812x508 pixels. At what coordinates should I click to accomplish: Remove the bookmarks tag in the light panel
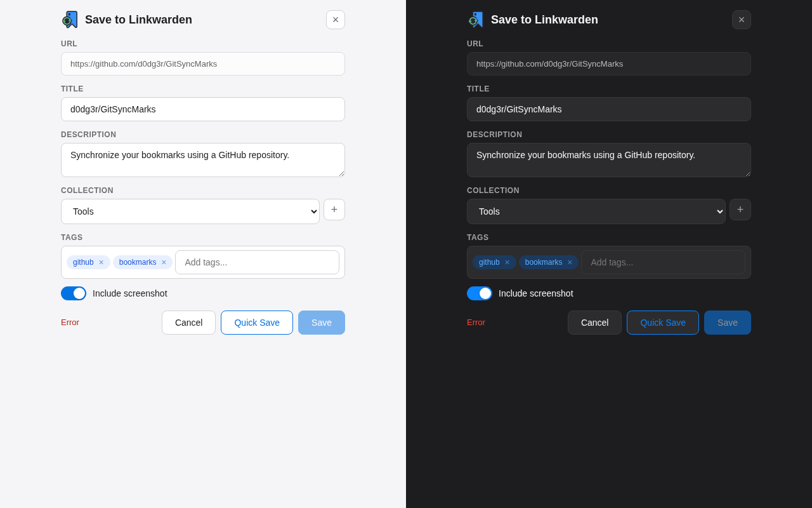coord(164,262)
